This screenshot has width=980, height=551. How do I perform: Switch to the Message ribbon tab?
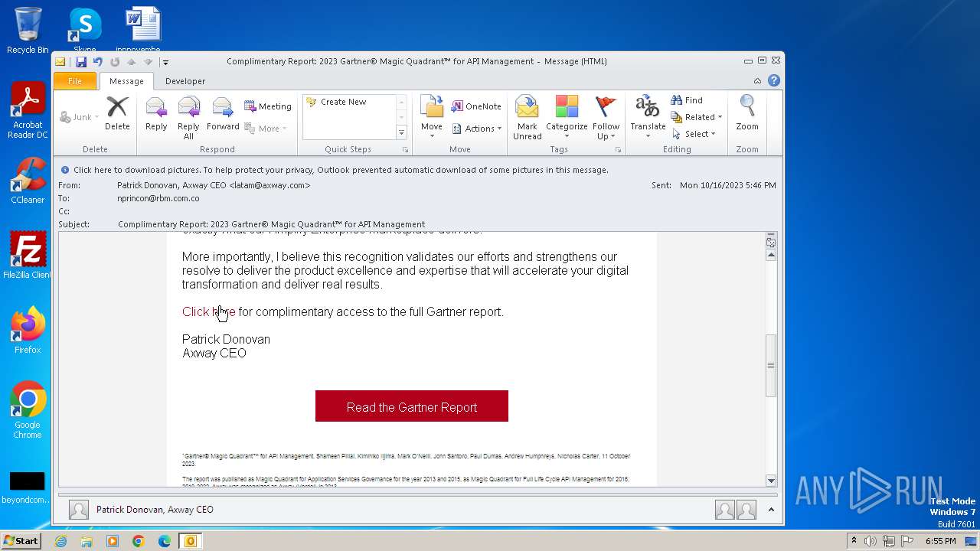[126, 81]
